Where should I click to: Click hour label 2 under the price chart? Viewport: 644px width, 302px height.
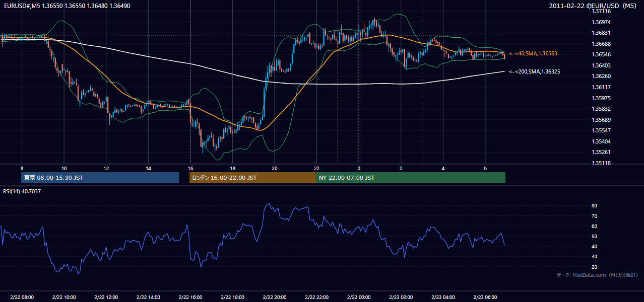401,168
